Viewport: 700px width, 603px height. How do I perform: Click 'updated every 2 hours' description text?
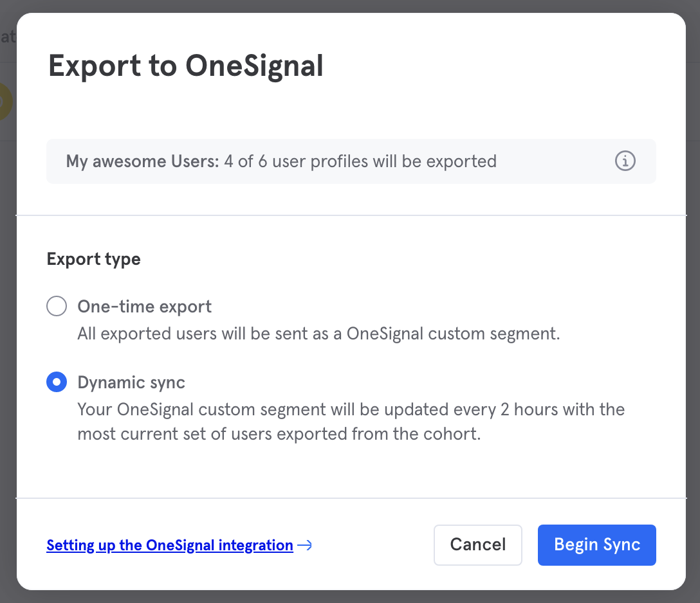pyautogui.click(x=351, y=422)
